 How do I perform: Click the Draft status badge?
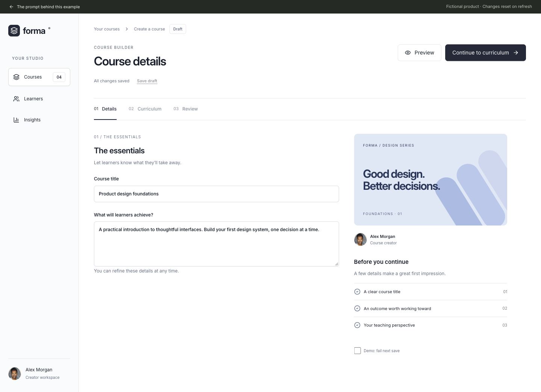[x=178, y=29]
